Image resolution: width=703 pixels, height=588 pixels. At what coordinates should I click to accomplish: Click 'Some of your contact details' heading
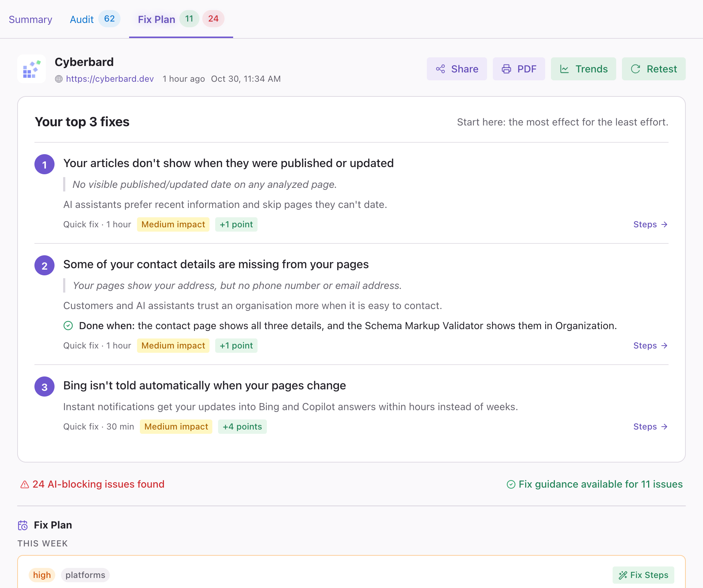[x=216, y=264]
